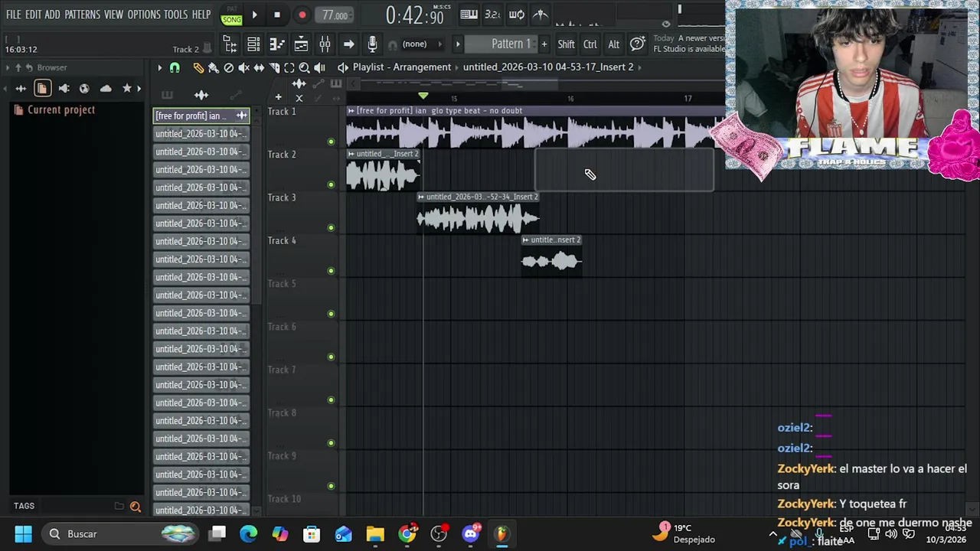Add a new pattern with the plus button
The width and height of the screenshot is (980, 551).
(544, 44)
